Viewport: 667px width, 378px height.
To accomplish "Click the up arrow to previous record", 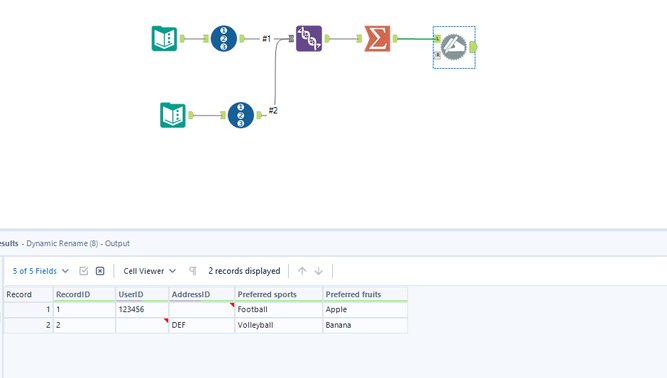I will [x=302, y=271].
